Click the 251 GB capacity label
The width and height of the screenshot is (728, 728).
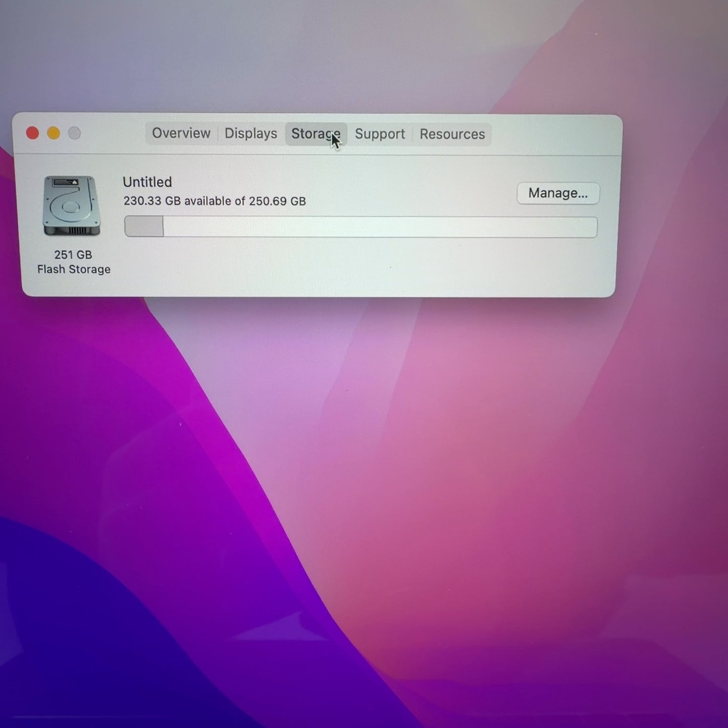[x=73, y=255]
